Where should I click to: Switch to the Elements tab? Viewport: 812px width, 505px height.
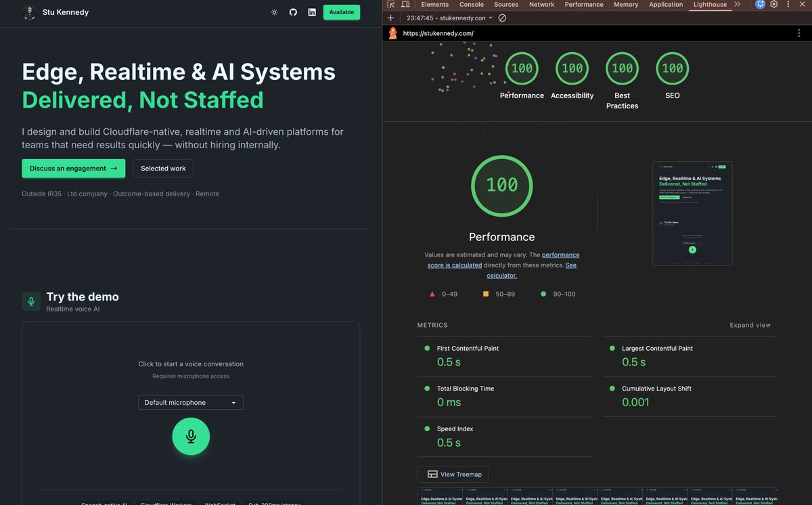434,4
